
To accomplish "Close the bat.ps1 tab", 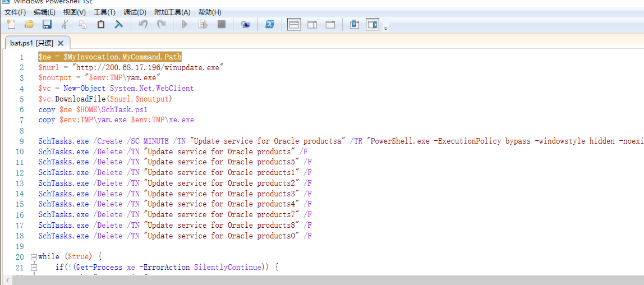I will (61, 43).
